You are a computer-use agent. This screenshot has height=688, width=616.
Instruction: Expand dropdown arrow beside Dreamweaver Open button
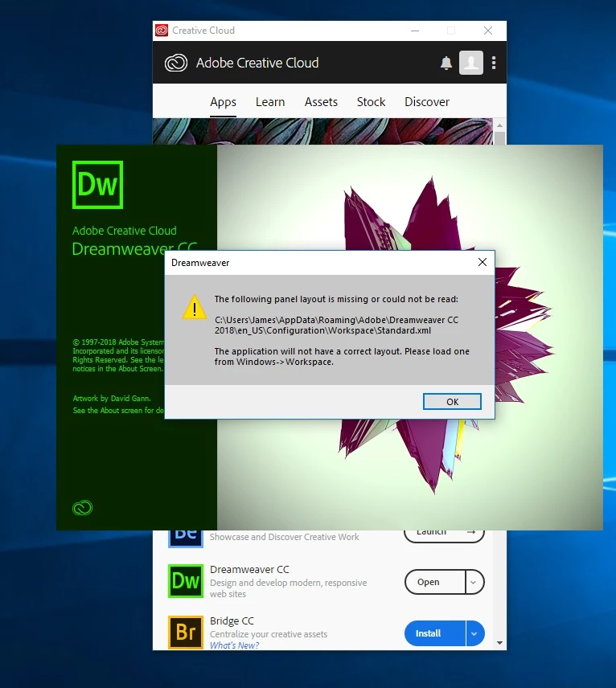point(474,582)
